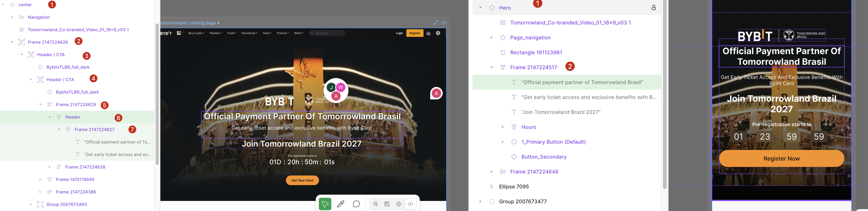Click the Login link

399,33
